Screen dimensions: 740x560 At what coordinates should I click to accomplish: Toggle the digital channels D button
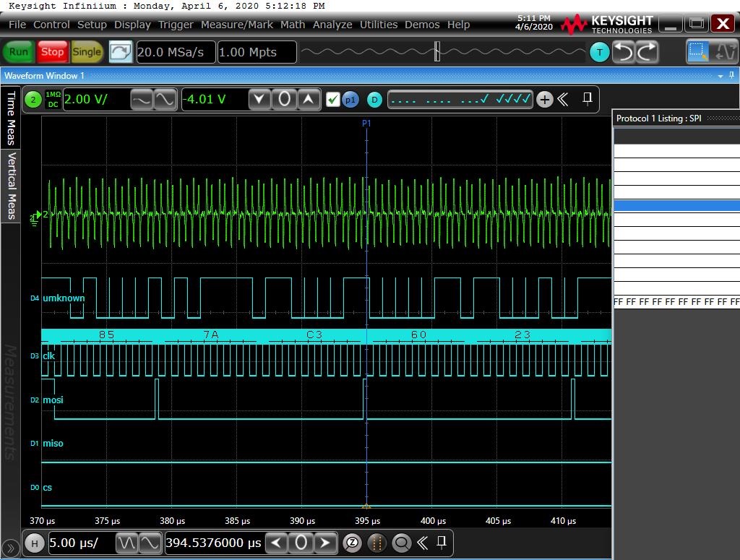[374, 100]
